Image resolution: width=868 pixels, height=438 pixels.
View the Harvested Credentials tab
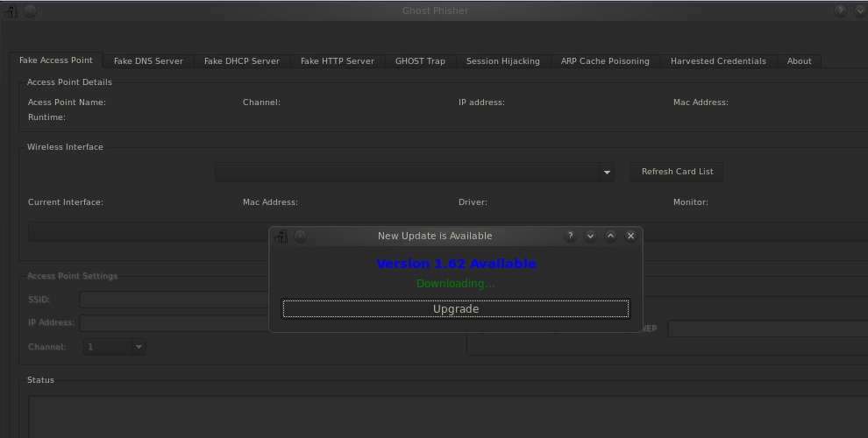click(717, 61)
